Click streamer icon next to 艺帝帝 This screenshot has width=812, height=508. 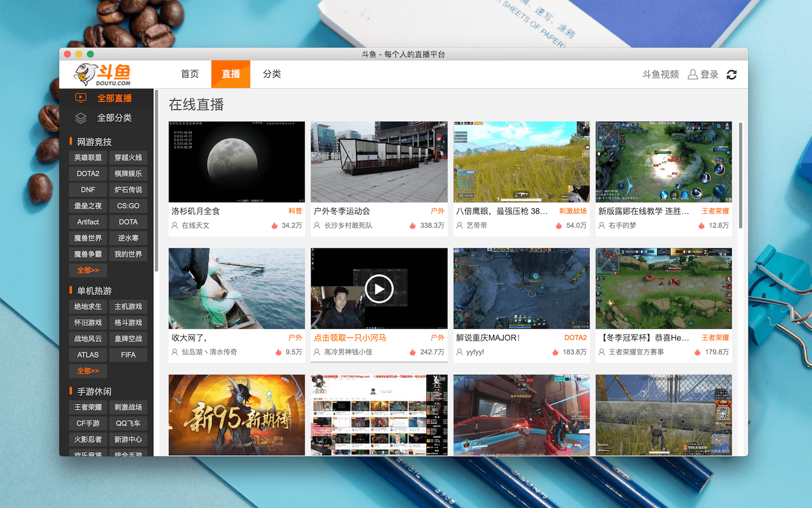click(459, 226)
